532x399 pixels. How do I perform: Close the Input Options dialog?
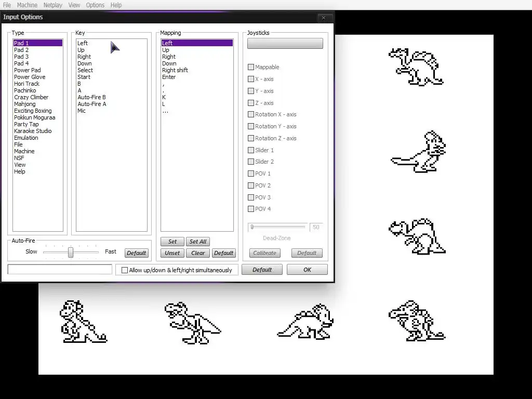tap(323, 18)
